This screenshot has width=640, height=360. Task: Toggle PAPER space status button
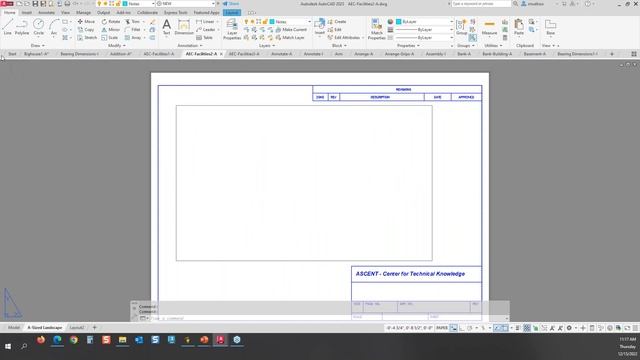coord(442,328)
